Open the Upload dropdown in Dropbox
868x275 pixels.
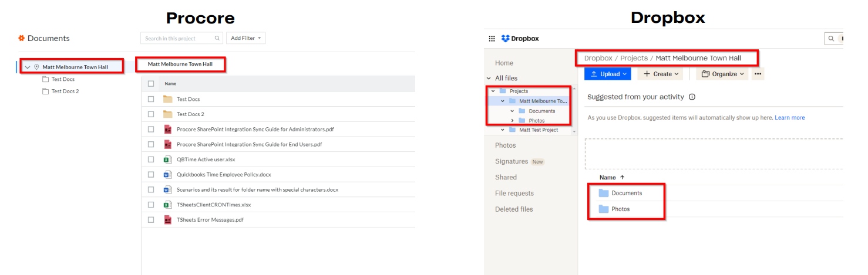pyautogui.click(x=608, y=74)
